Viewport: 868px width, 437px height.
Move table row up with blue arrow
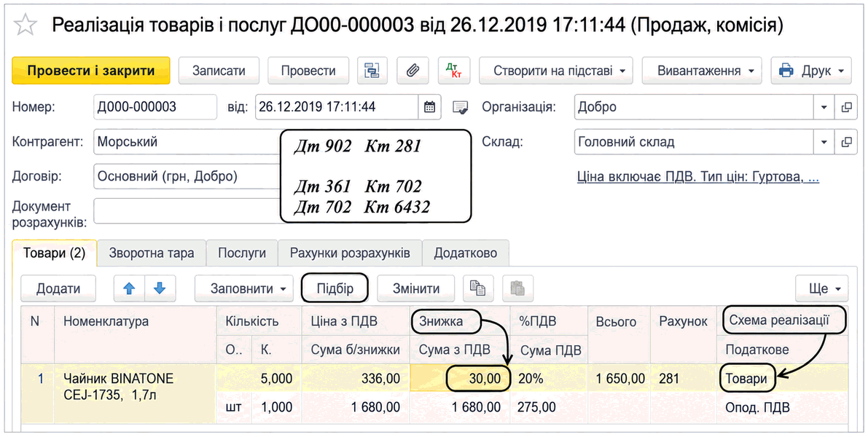(129, 288)
